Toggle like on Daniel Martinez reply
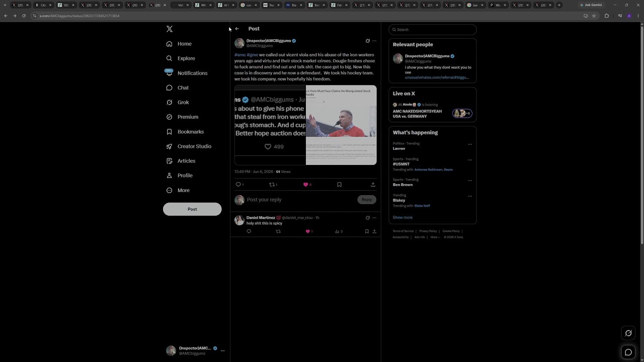The width and height of the screenshot is (644, 362). [309, 231]
